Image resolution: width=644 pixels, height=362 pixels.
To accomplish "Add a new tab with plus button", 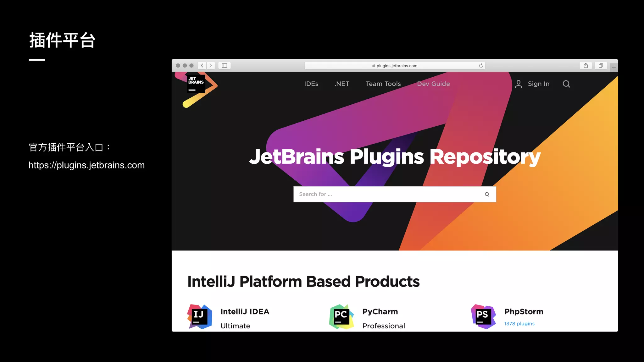I will pyautogui.click(x=614, y=68).
